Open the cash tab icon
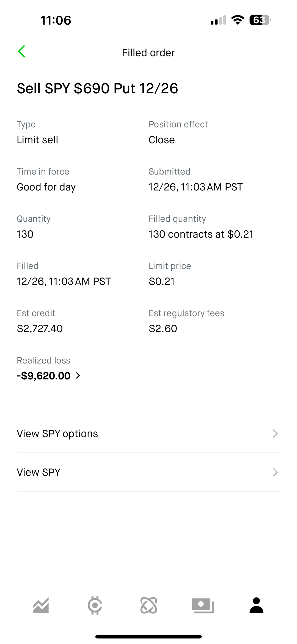 click(203, 605)
